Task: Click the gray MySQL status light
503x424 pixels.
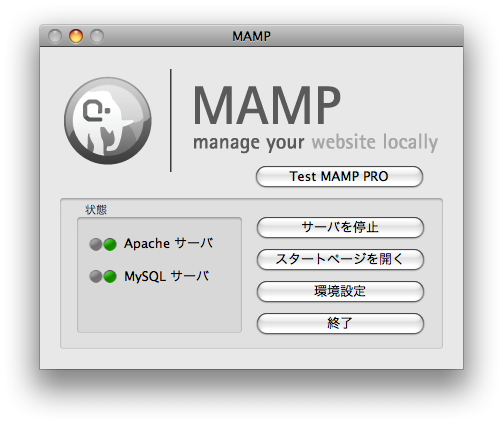Action: click(x=96, y=276)
